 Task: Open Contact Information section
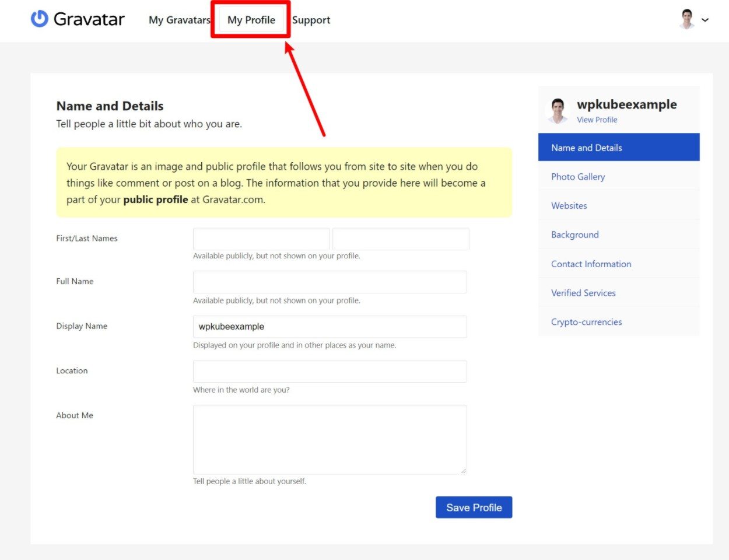tap(619, 264)
